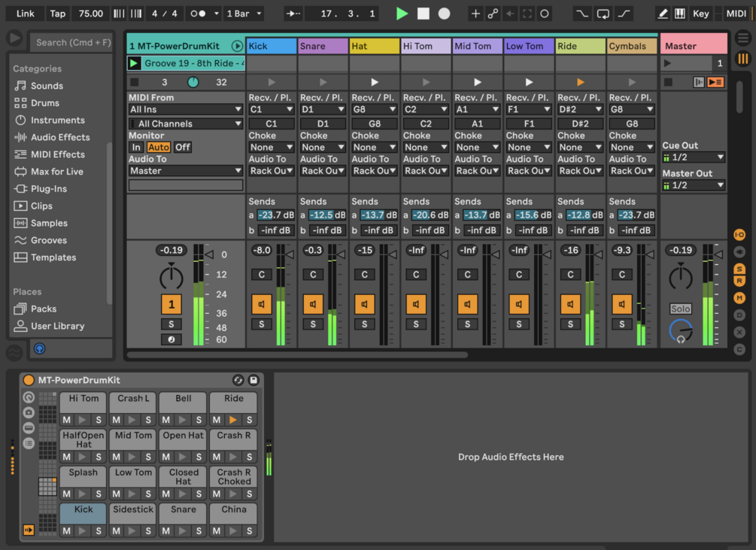Open the Master Out 1/2 dropdown
The height and width of the screenshot is (550, 756).
pos(694,185)
